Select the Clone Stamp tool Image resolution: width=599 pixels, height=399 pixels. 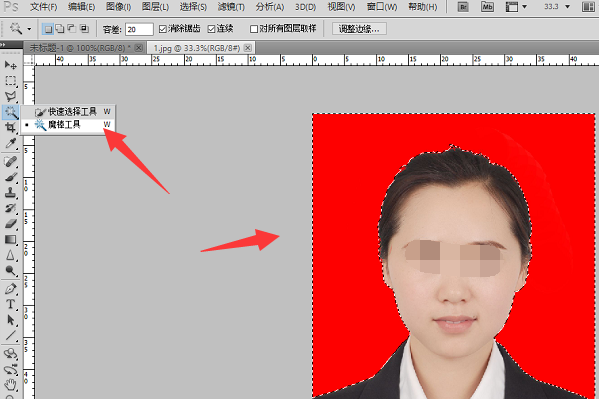coord(10,193)
